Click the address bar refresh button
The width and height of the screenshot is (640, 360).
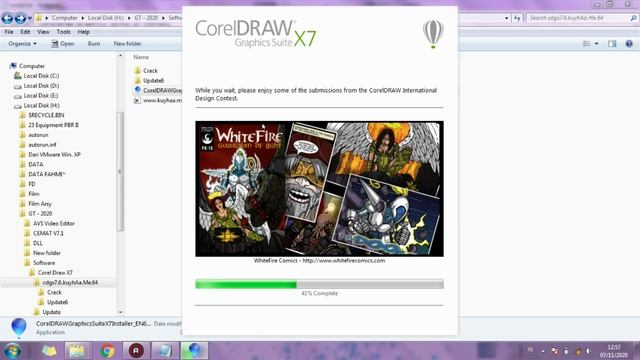pyautogui.click(x=517, y=18)
